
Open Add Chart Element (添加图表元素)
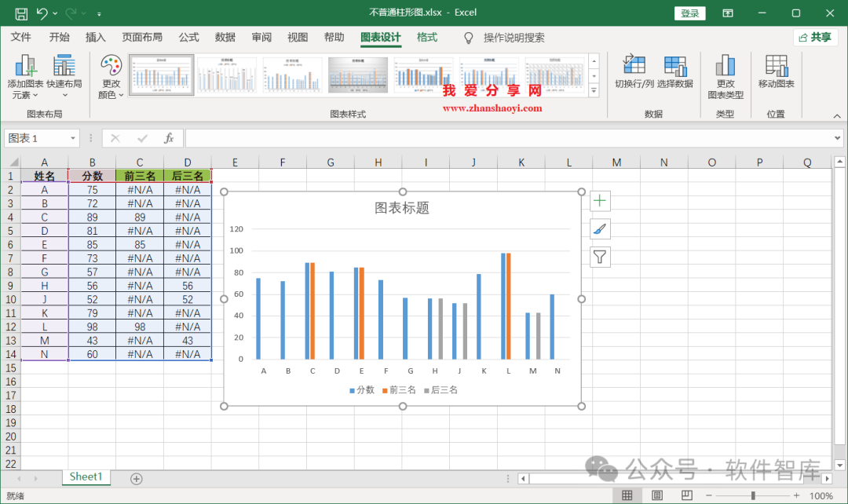coord(25,77)
